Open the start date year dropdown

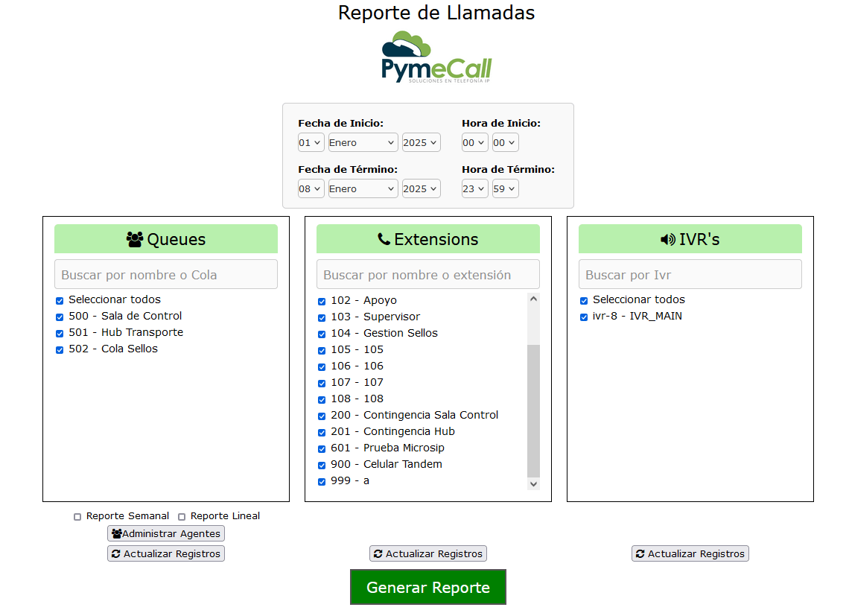click(x=421, y=142)
